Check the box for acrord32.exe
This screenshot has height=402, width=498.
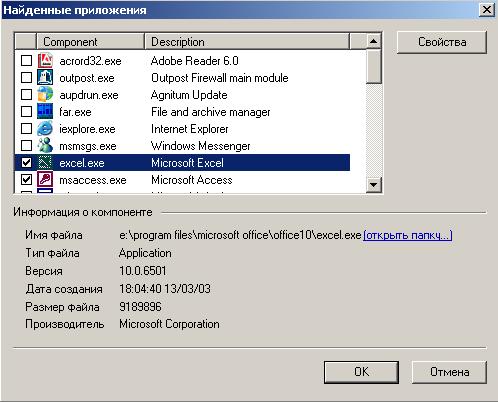click(x=26, y=61)
